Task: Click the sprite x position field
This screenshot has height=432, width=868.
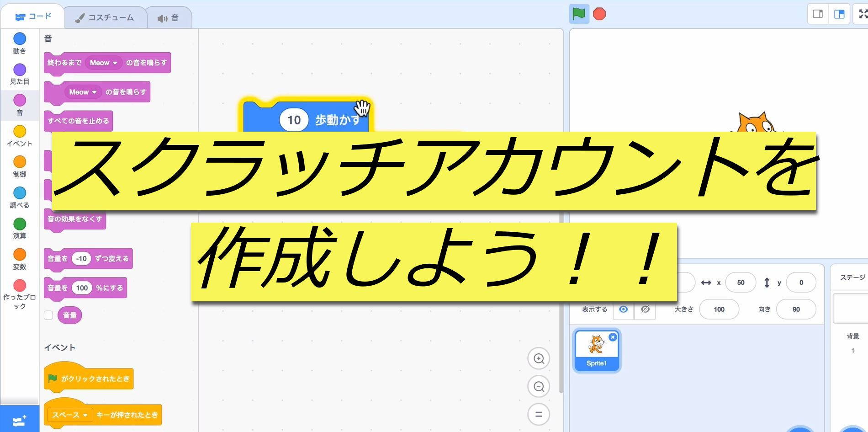Action: (741, 283)
